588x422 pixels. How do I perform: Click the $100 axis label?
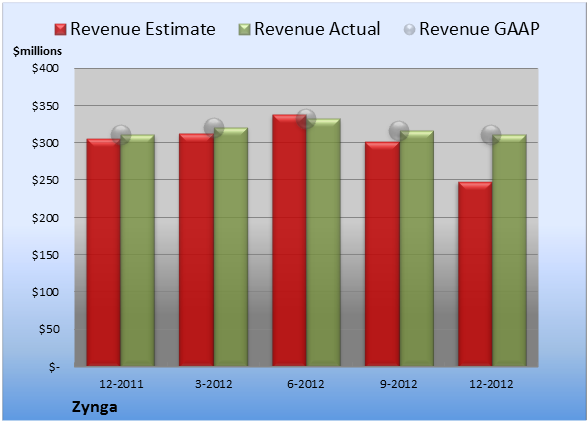pyautogui.click(x=45, y=292)
